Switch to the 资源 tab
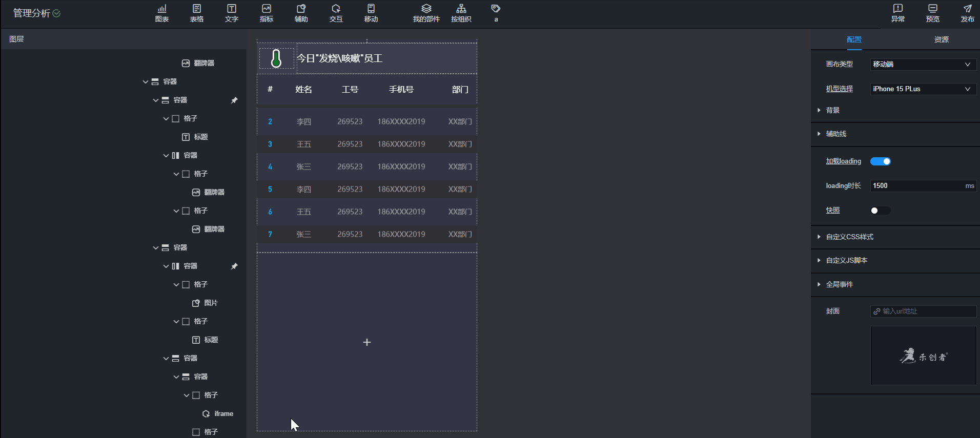980x438 pixels. tap(941, 39)
